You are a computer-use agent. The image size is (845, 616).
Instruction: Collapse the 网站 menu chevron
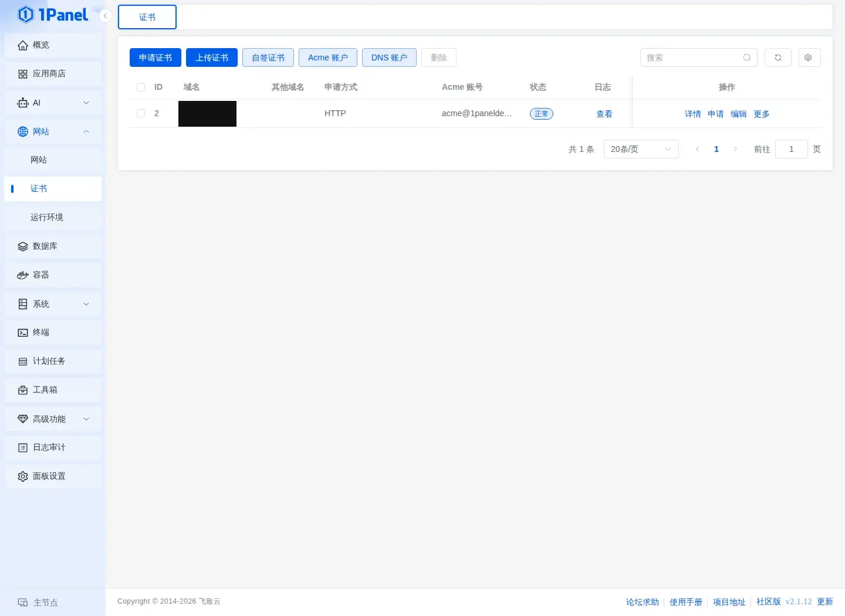click(86, 131)
